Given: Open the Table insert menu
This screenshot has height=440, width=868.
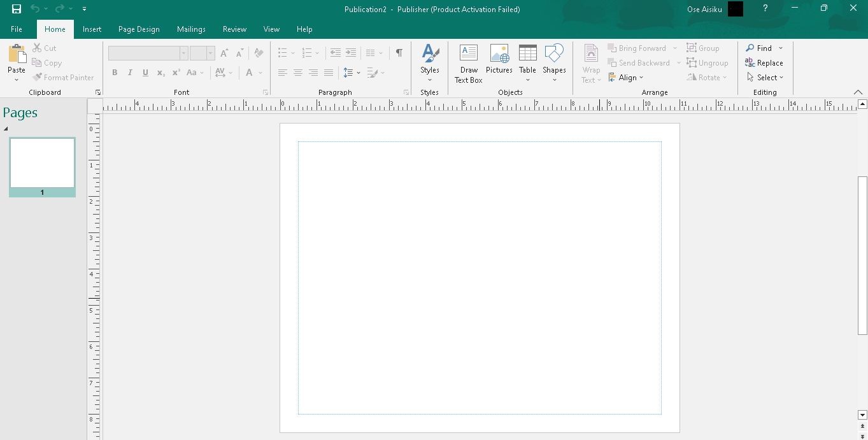Looking at the screenshot, I should [x=527, y=63].
